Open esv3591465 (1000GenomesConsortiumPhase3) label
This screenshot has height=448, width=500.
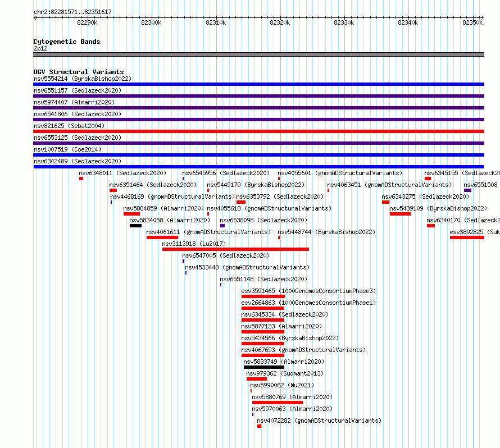308,291
